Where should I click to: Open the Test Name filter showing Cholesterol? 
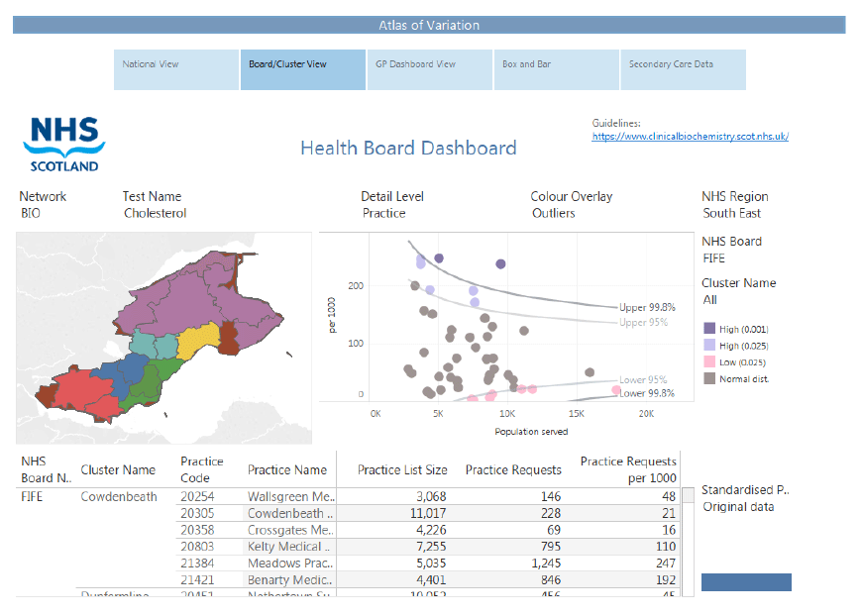coord(155,213)
